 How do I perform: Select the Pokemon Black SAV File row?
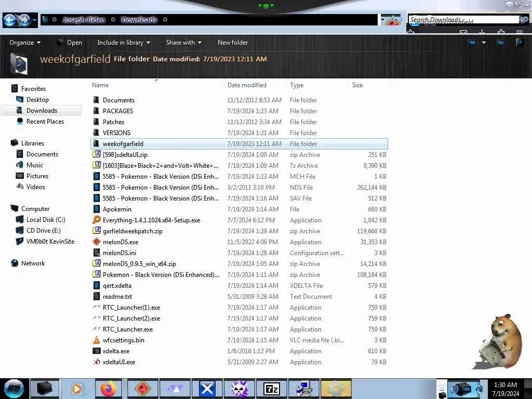coord(239,198)
